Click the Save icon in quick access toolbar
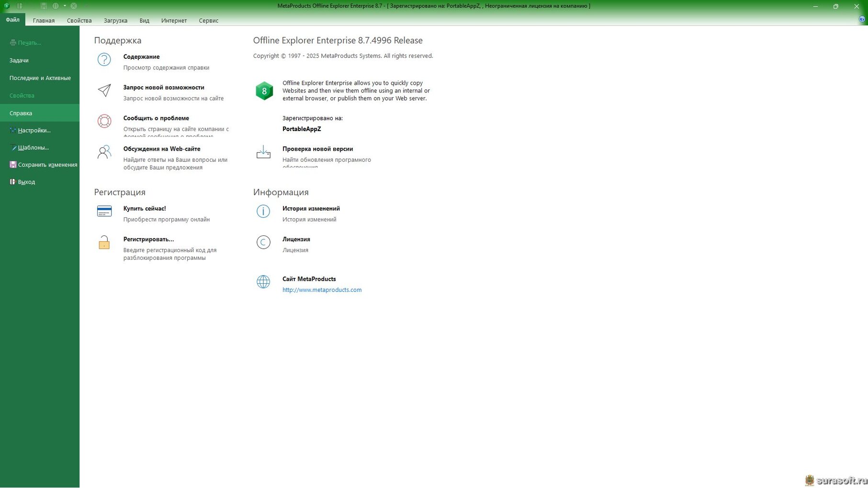 [x=44, y=6]
